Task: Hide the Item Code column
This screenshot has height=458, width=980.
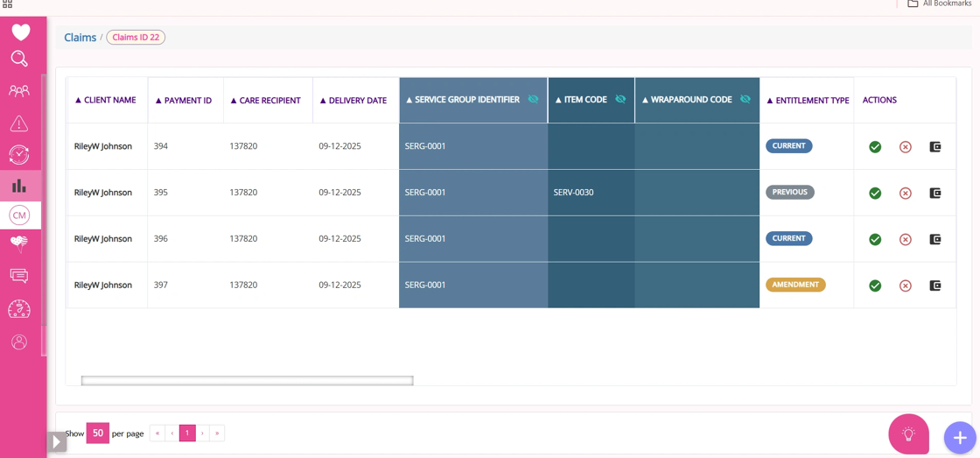Action: click(x=620, y=100)
